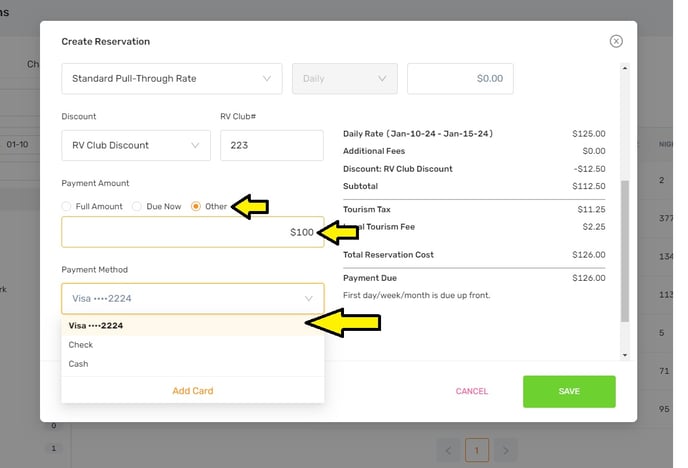688x468 pixels.
Task: Open the Standard Pull-Through Rate dropdown
Action: (x=171, y=78)
